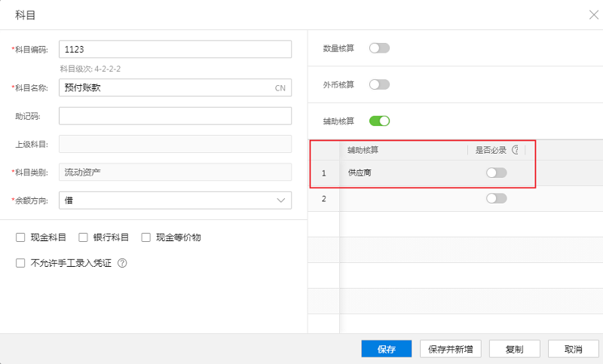Open the 余额方向 dropdown

[175, 200]
